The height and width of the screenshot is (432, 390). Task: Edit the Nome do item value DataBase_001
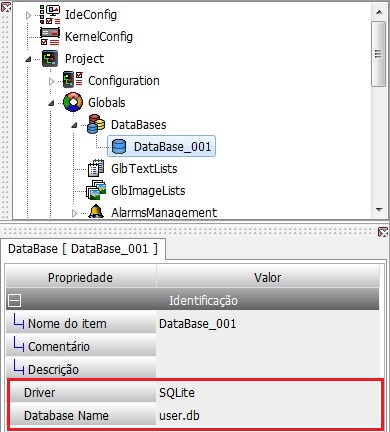tap(268, 324)
